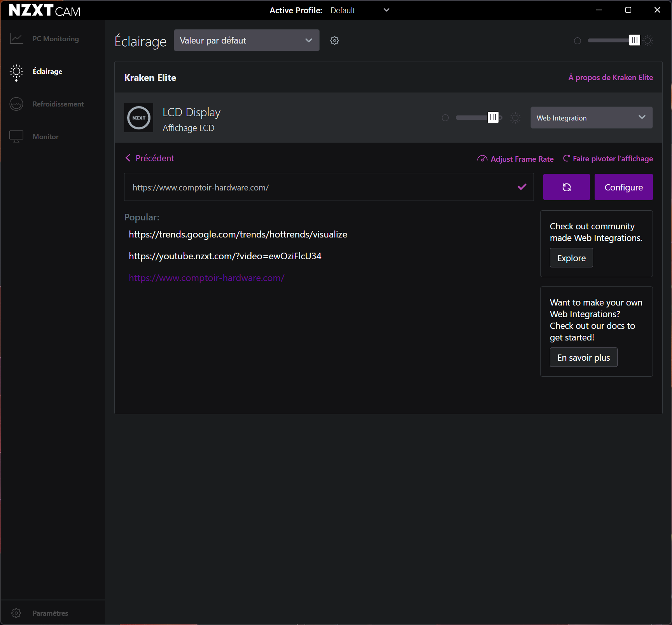Open Refroidissement section in sidebar

pos(58,104)
